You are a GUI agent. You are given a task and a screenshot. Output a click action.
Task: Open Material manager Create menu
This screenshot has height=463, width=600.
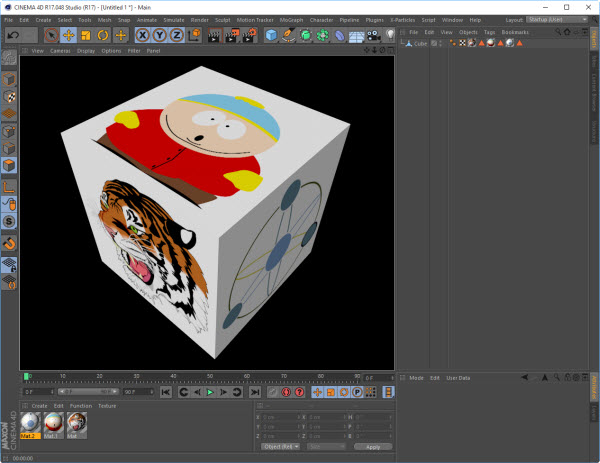tap(39, 406)
